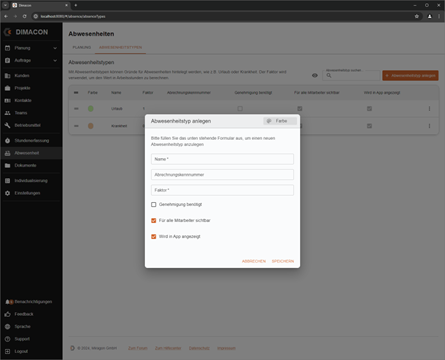The height and width of the screenshot is (360, 445).
Task: Click Abbrechen in the dialog
Action: [x=254, y=261]
